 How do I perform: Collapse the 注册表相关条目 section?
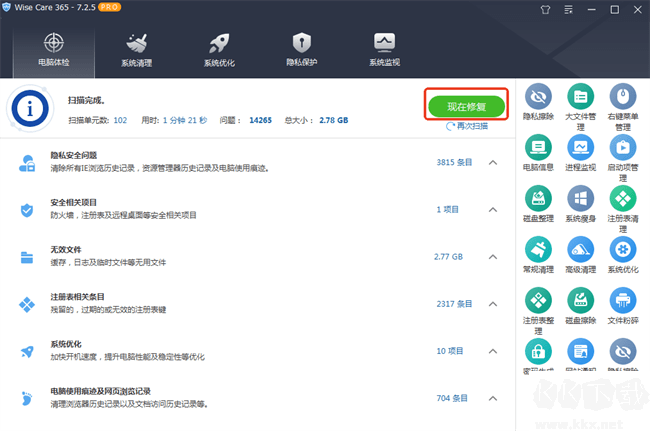point(492,303)
